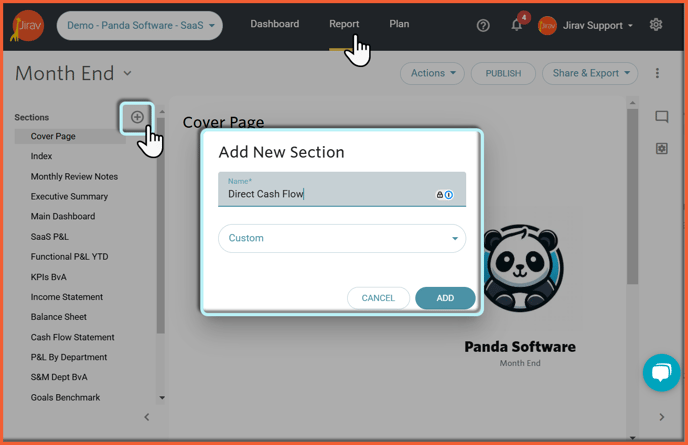This screenshot has width=688, height=445.
Task: Select Cash Flow Statement section
Action: pyautogui.click(x=72, y=337)
